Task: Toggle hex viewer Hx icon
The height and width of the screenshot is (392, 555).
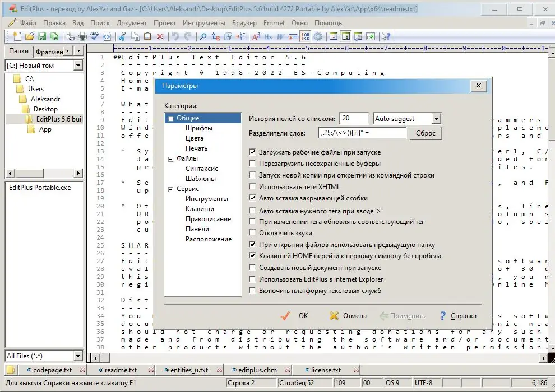Action: tap(269, 36)
